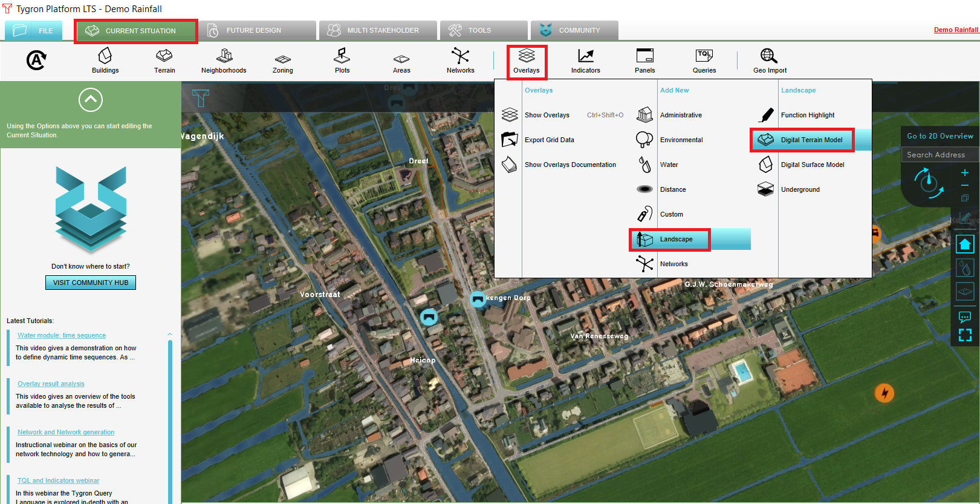Image resolution: width=980 pixels, height=504 pixels.
Task: Click the Visit Community Hub button
Action: point(91,283)
